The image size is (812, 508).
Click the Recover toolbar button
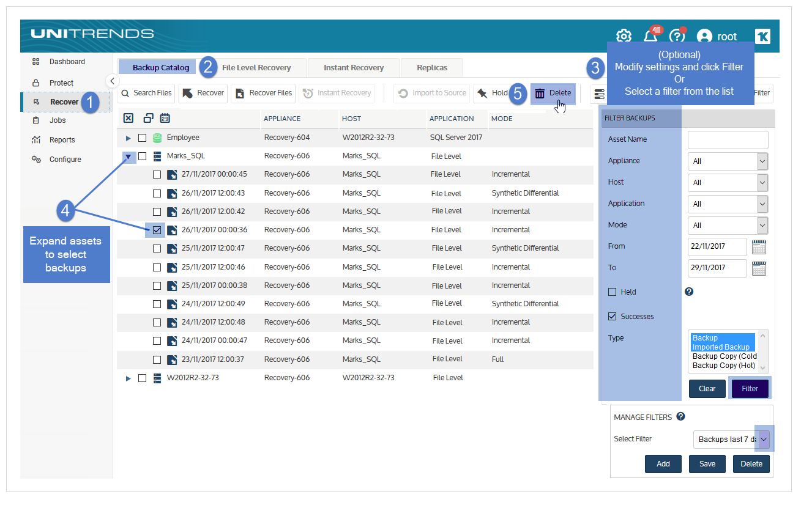[203, 93]
